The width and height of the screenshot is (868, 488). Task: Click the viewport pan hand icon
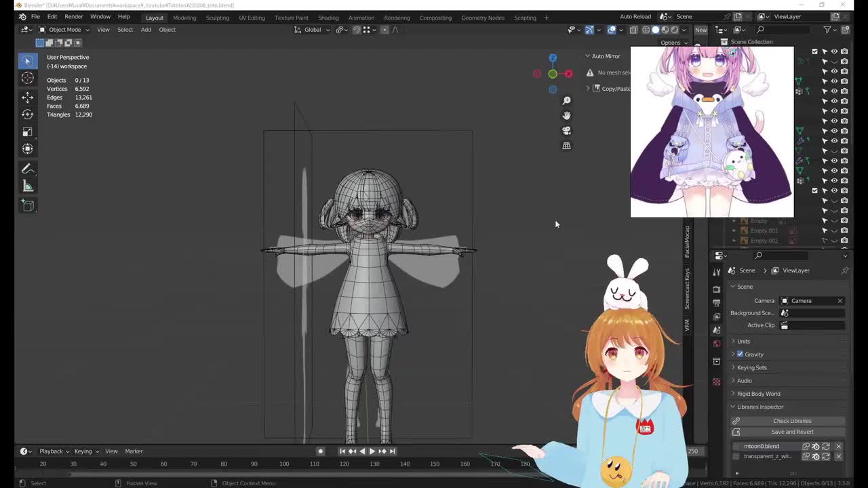click(566, 115)
